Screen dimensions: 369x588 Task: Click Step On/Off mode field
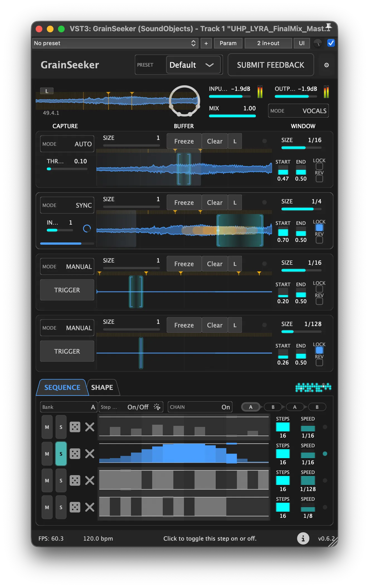pyautogui.click(x=131, y=407)
